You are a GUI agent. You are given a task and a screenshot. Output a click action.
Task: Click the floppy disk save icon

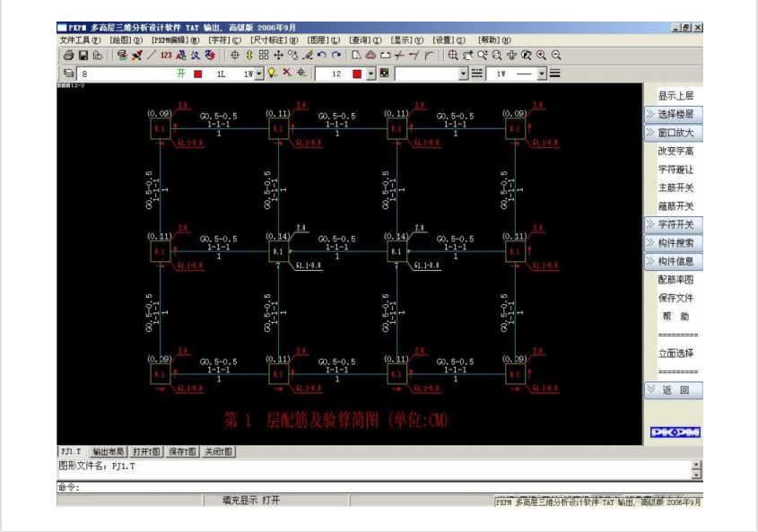pyautogui.click(x=83, y=56)
